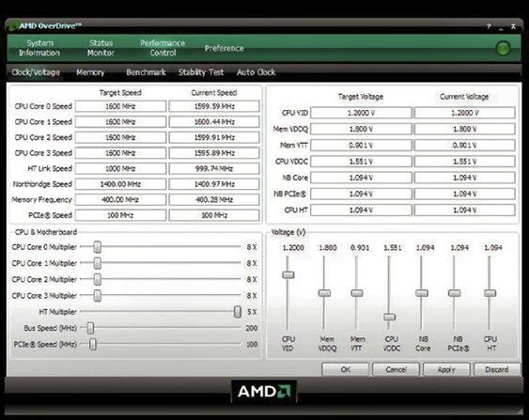The width and height of the screenshot is (529, 420).
Task: Click current speed value 999.74 MHz
Action: (x=214, y=168)
